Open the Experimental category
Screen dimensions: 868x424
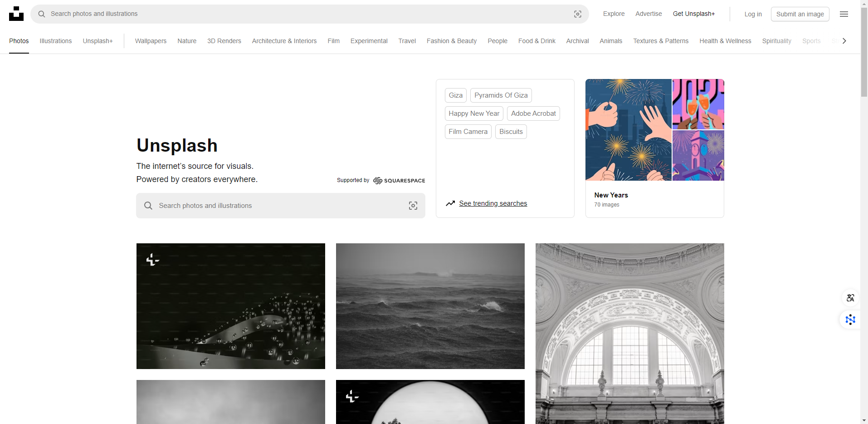[x=369, y=41]
